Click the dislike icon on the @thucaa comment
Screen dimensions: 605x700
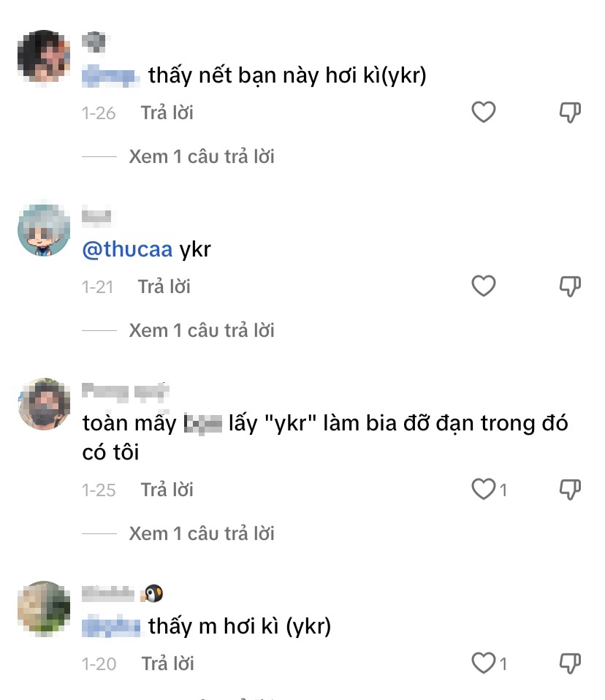pos(569,285)
